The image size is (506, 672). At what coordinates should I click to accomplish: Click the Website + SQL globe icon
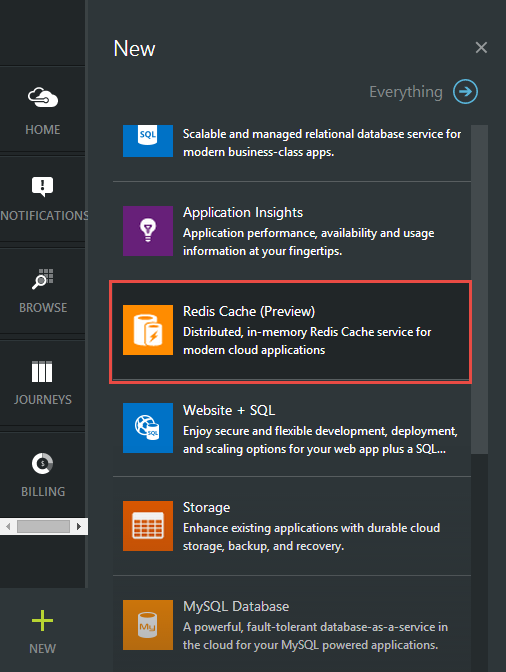[148, 428]
